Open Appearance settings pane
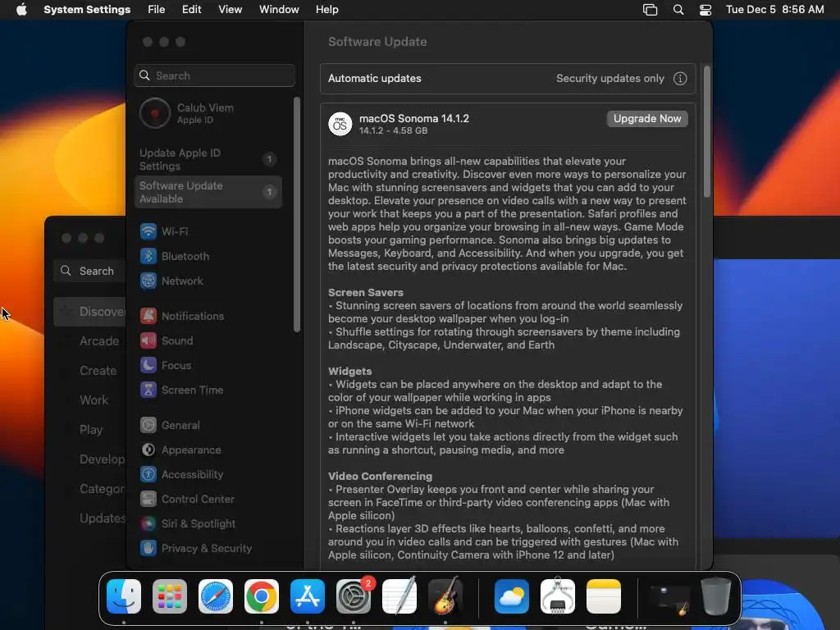Viewport: 840px width, 630px height. 180,450
